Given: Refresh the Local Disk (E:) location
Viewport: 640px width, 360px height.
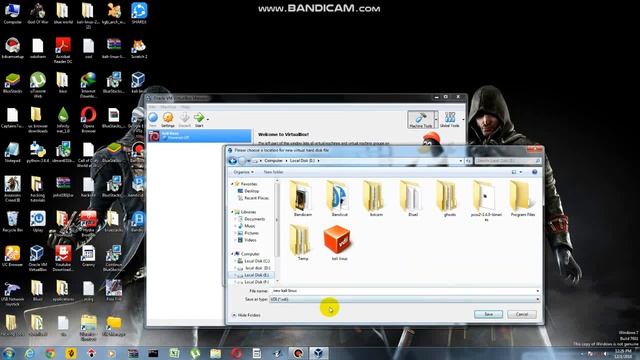Looking at the screenshot, I should (469, 161).
